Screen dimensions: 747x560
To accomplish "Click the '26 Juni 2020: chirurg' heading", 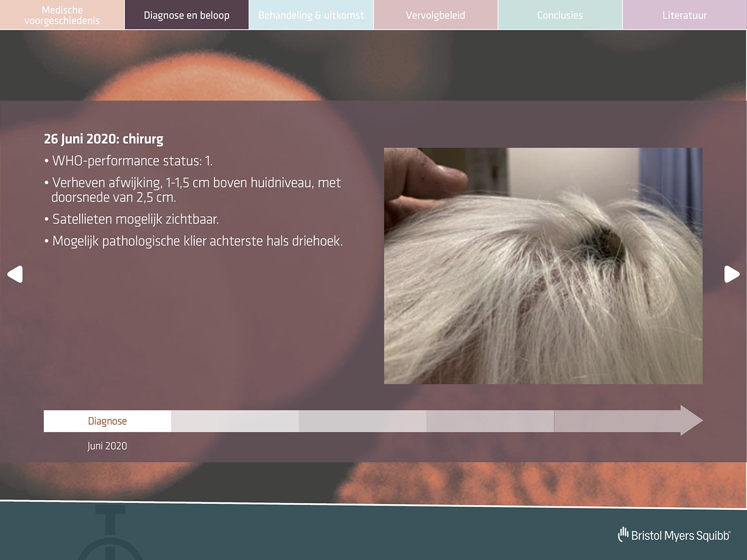I will coord(104,139).
